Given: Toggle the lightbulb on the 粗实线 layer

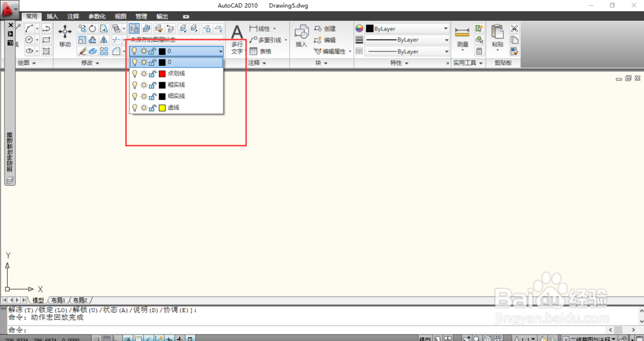Looking at the screenshot, I should [x=135, y=84].
